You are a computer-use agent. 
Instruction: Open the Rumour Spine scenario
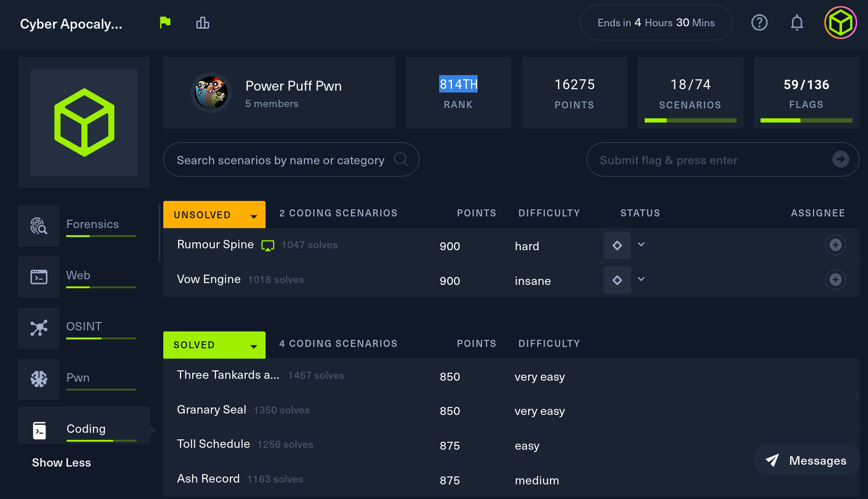[215, 244]
